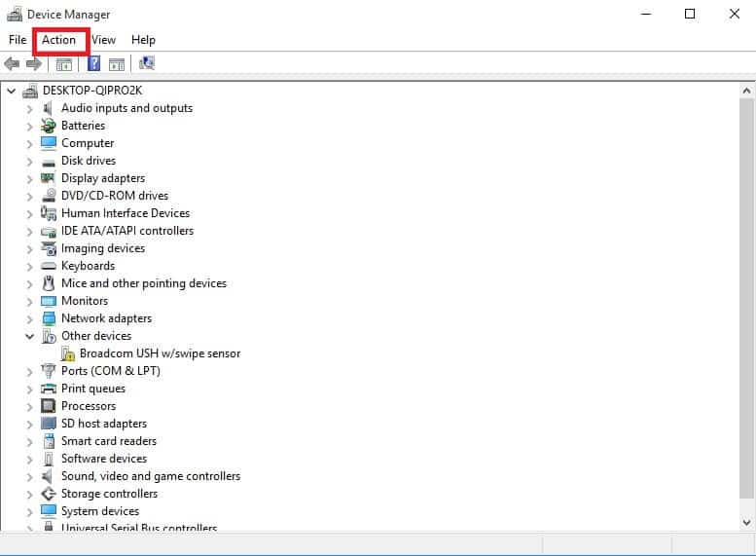Maximize the Device Manager window

[x=690, y=14]
